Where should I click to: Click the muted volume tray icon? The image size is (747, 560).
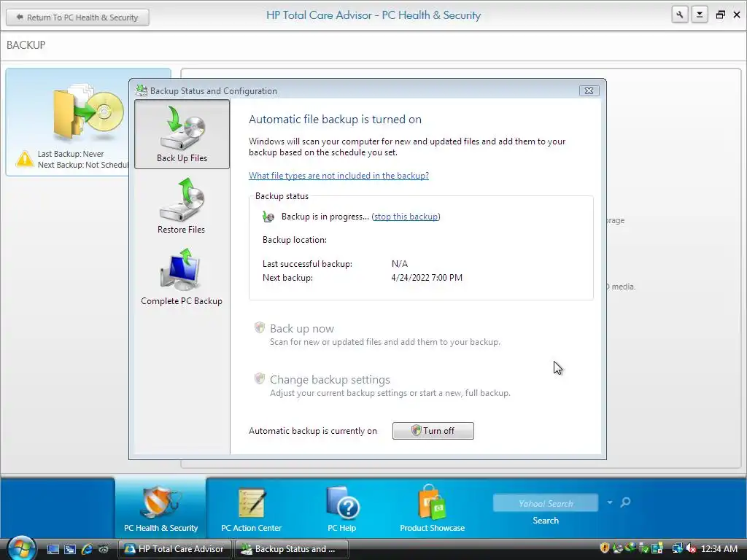click(x=690, y=548)
